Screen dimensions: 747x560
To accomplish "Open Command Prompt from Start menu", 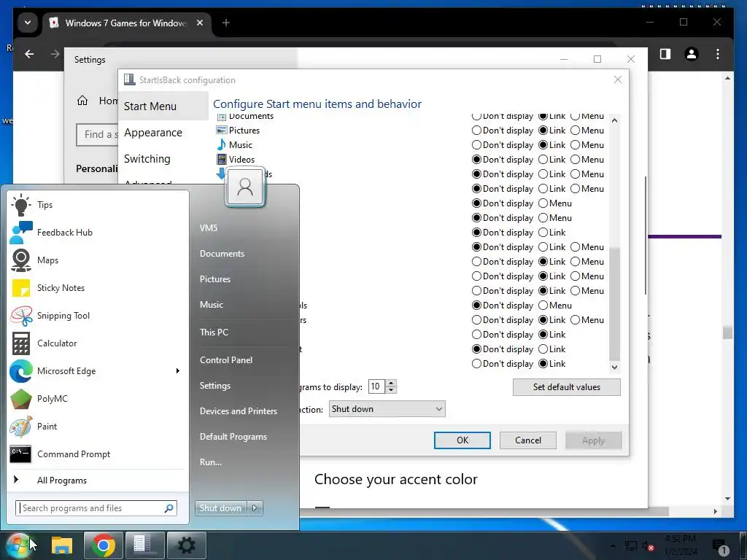I will click(98, 454).
